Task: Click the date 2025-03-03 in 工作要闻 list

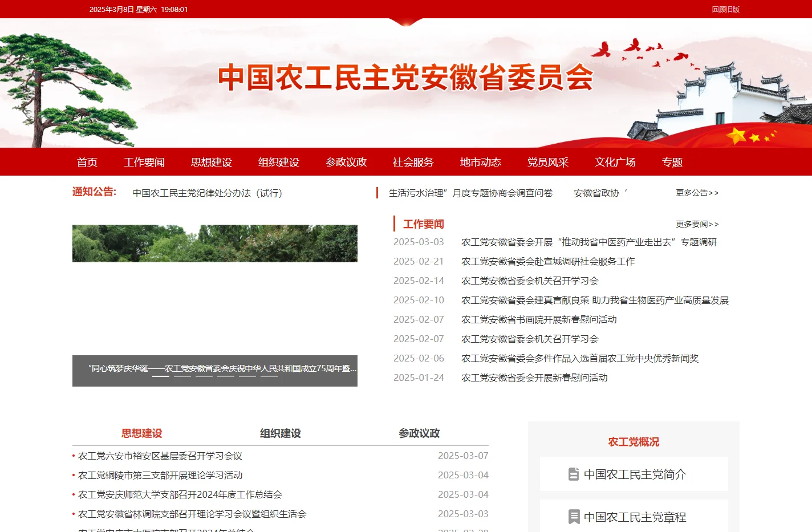Action: pyautogui.click(x=419, y=242)
